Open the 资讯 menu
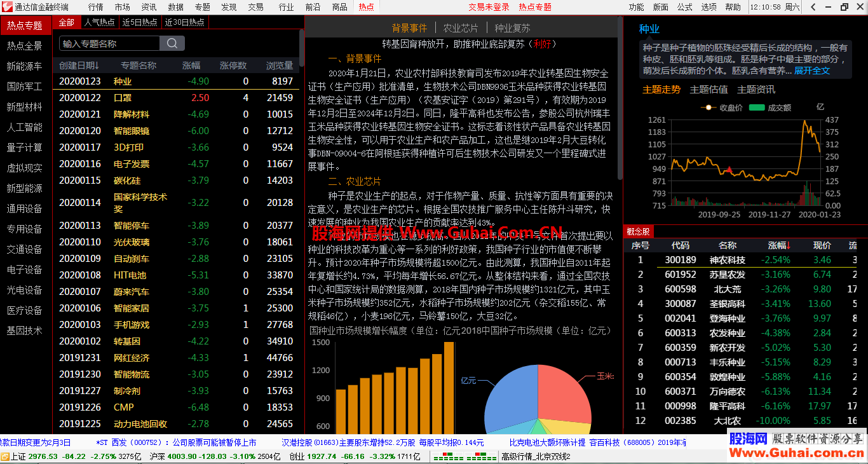This screenshot has height=464, width=868. [149, 7]
